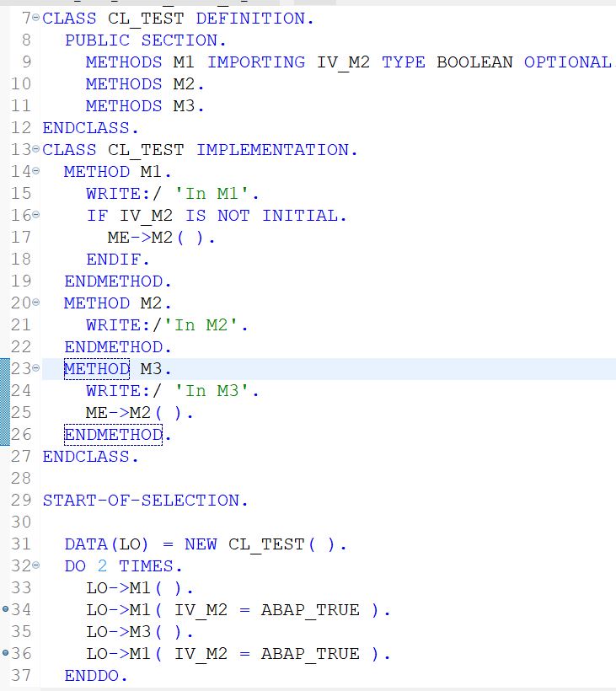Click the OPTIONAL keyword on line 9
Viewport: 616px width, 691px height.
tap(567, 62)
